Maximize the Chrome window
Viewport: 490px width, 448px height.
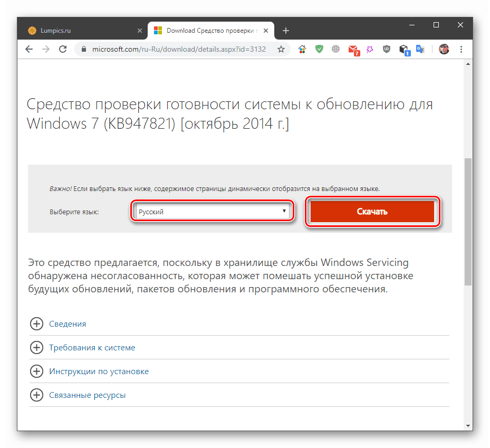tap(436, 25)
